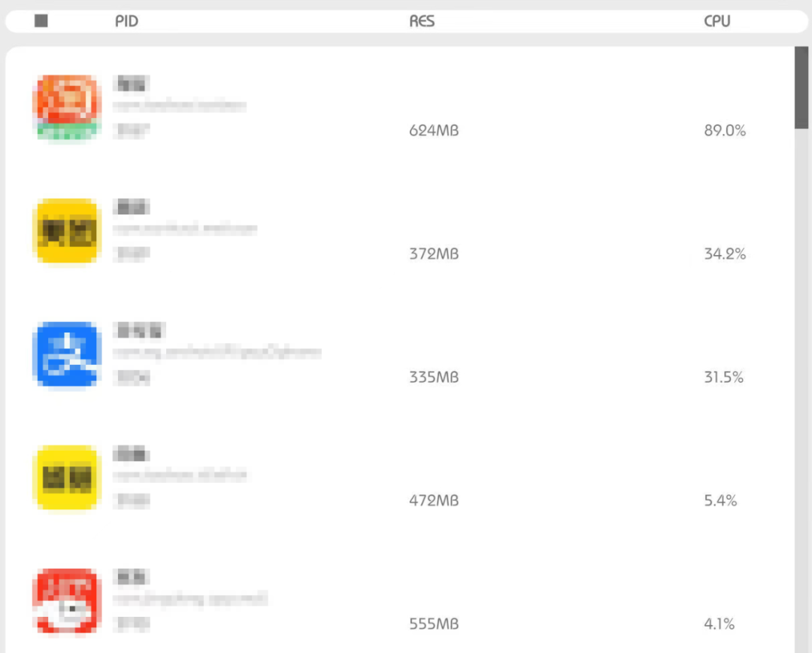812x653 pixels.
Task: Select the yellow app icon using 372MB
Action: pos(66,231)
